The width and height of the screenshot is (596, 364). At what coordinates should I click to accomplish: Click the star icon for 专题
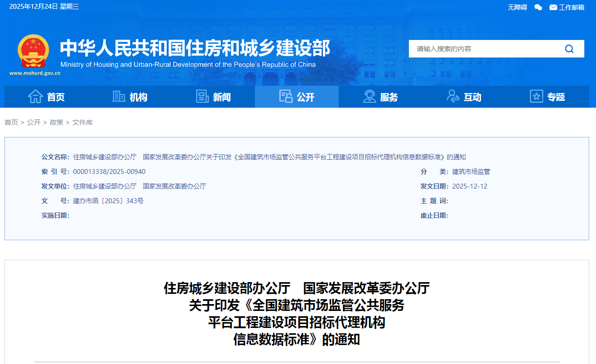click(536, 96)
